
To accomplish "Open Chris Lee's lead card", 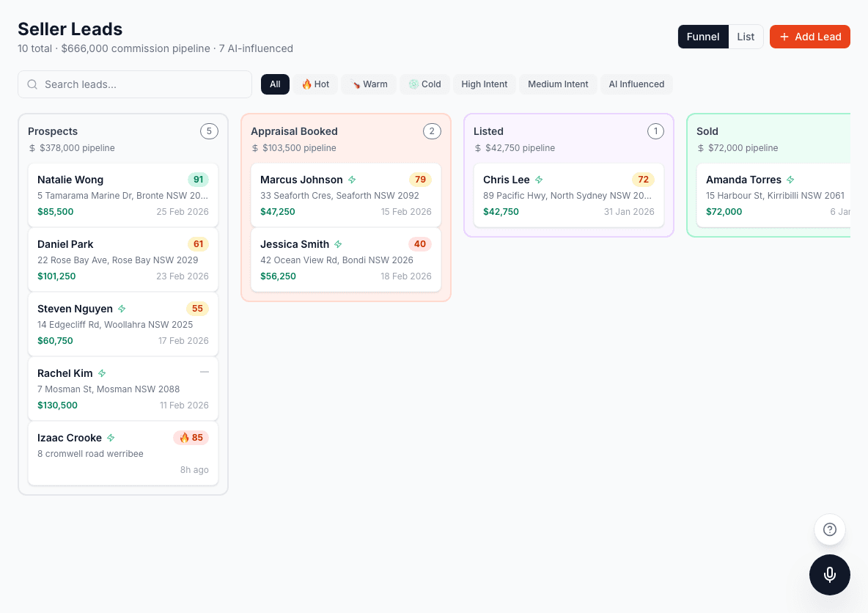I will pos(569,195).
